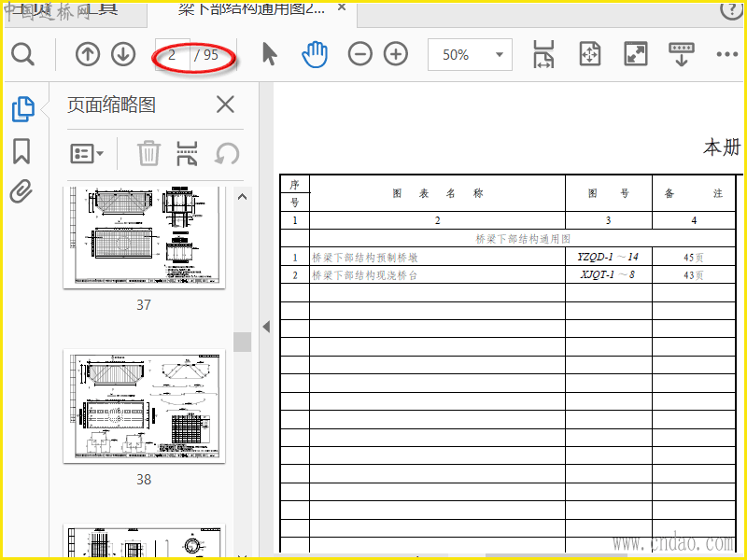Go to previous page with up arrow

[x=88, y=54]
